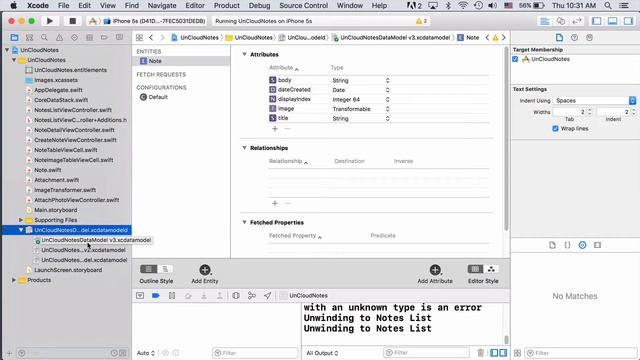Screen dimensions: 640x360
Task: Collapse the Attributes section
Action: [x=244, y=54]
